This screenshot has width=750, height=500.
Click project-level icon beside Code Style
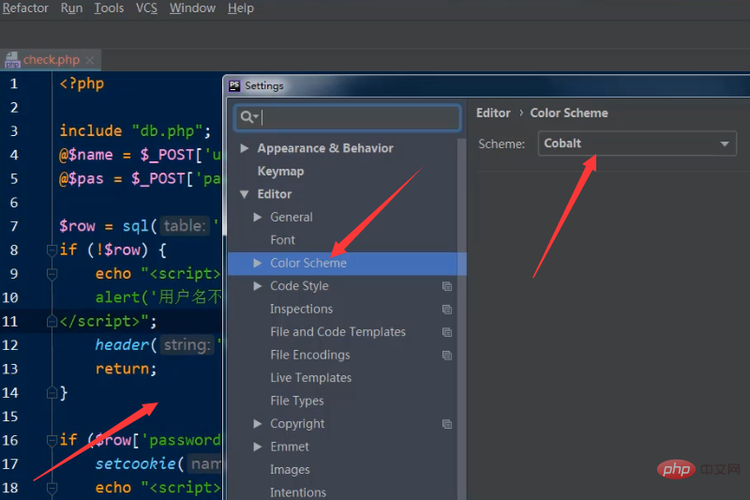(447, 287)
